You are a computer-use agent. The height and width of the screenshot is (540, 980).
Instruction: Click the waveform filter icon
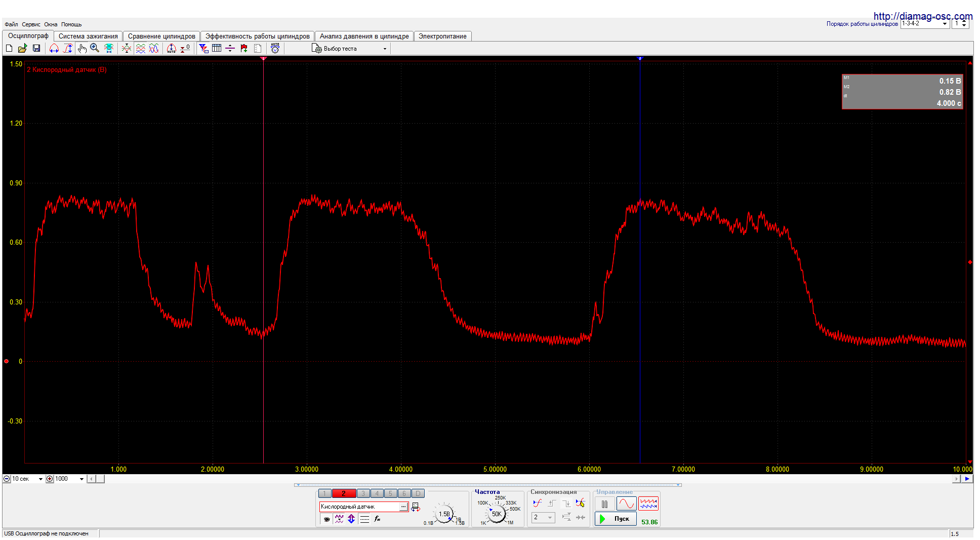click(339, 519)
